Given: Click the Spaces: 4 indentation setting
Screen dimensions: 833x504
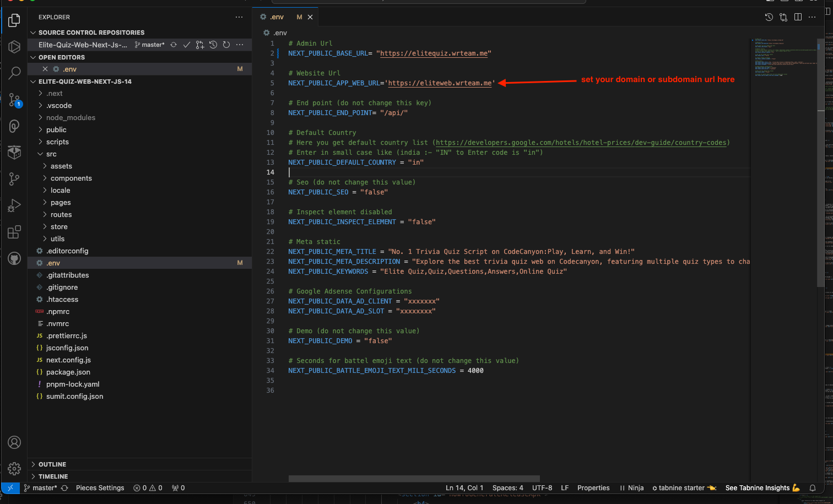Looking at the screenshot, I should click(507, 488).
